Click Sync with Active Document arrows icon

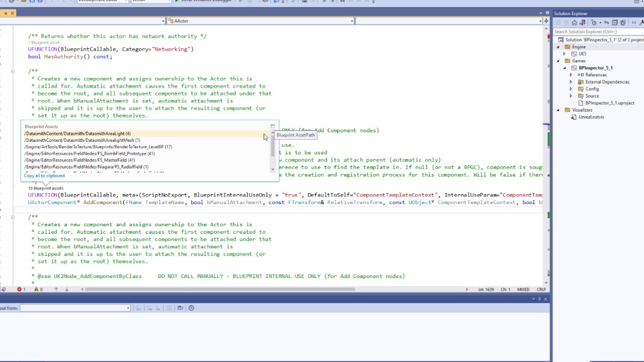point(606,23)
